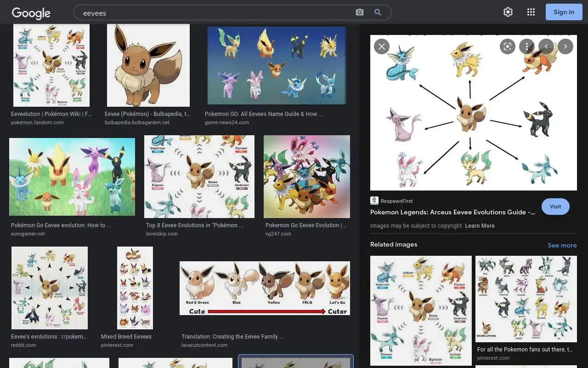588x368 pixels.
Task: Open the reddit Eevee's evolutions image
Action: coord(50,288)
